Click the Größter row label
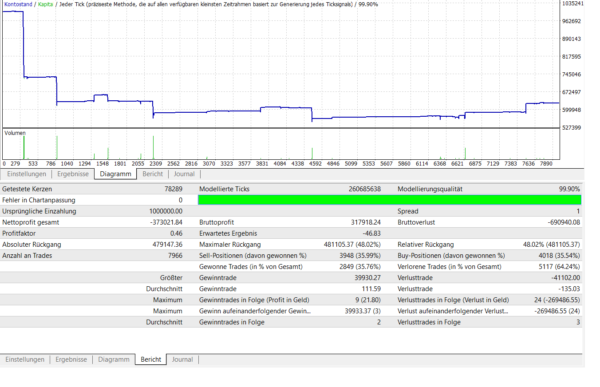 point(171,278)
